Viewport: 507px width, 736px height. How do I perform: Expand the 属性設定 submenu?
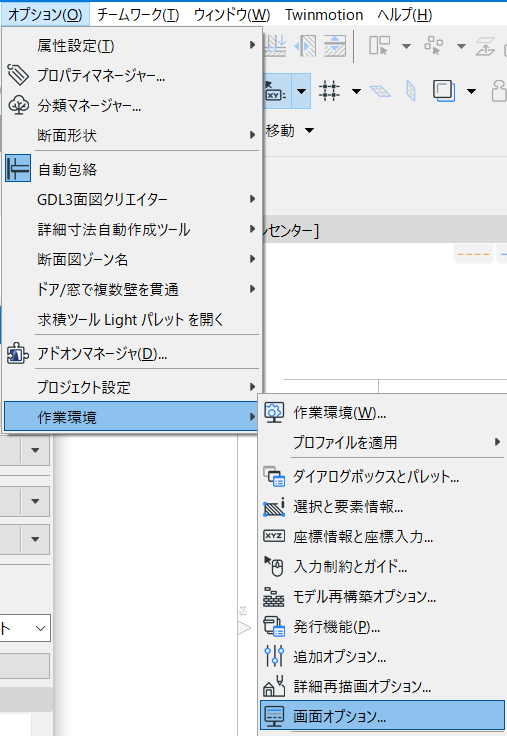(x=131, y=46)
